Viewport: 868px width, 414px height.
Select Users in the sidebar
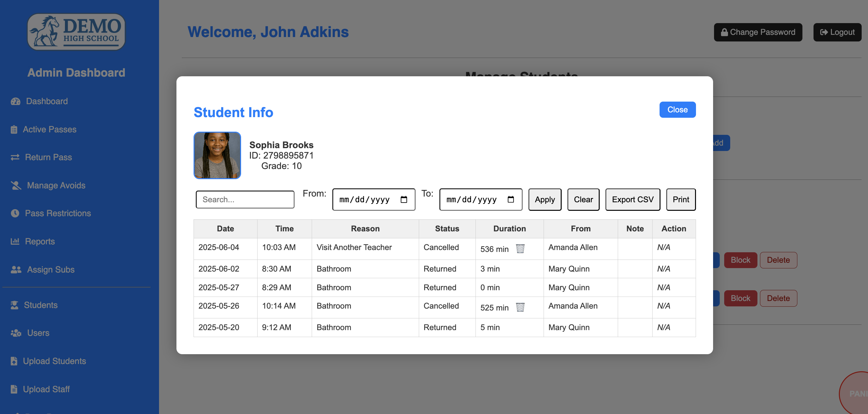(x=37, y=333)
